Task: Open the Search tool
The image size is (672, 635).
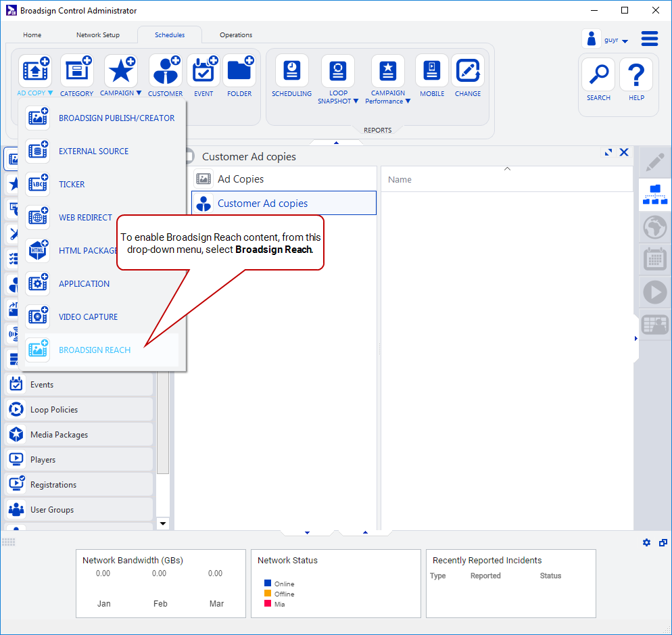Action: click(599, 74)
